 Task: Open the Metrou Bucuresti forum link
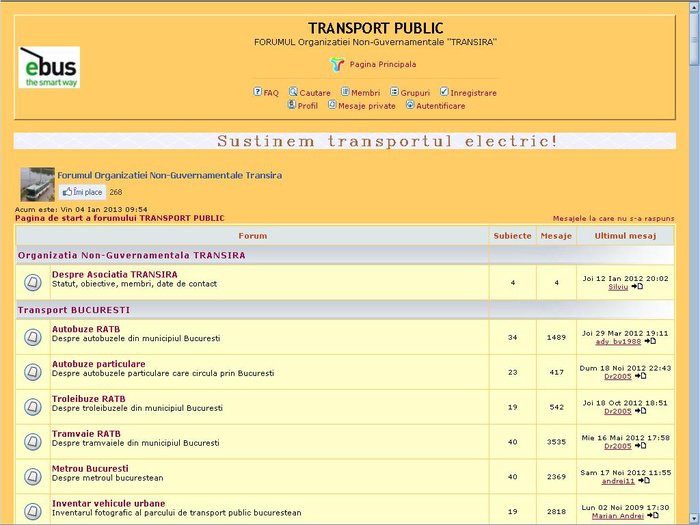[x=90, y=468]
